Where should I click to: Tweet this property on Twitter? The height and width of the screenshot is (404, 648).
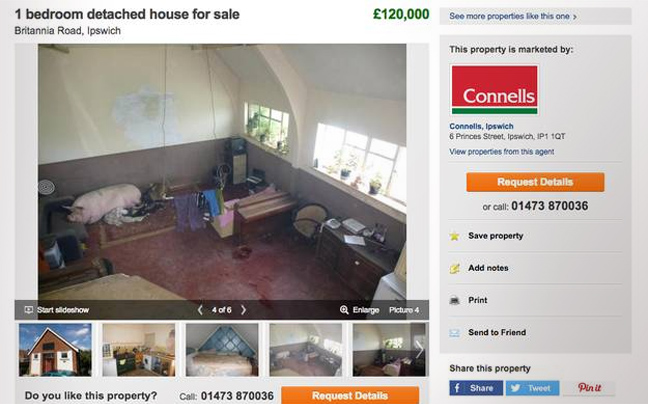pyautogui.click(x=532, y=388)
